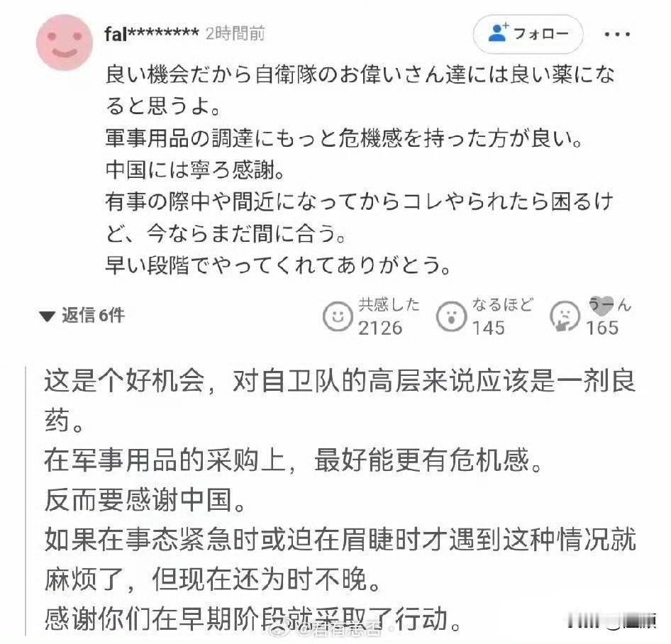Click the 2126 empathy count
Viewport: 671px width, 644px height.
click(380, 328)
